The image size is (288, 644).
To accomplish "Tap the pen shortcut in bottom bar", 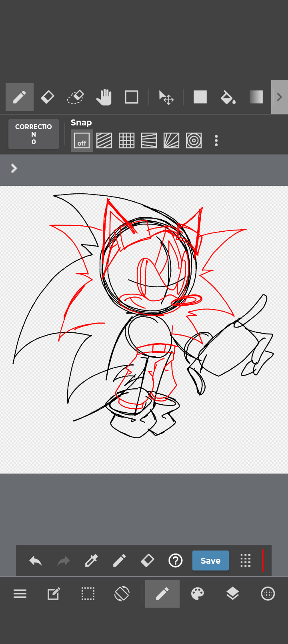I will coord(120,561).
